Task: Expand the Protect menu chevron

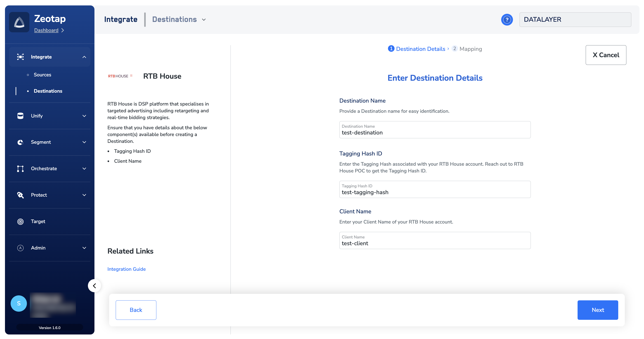Action: pos(84,195)
